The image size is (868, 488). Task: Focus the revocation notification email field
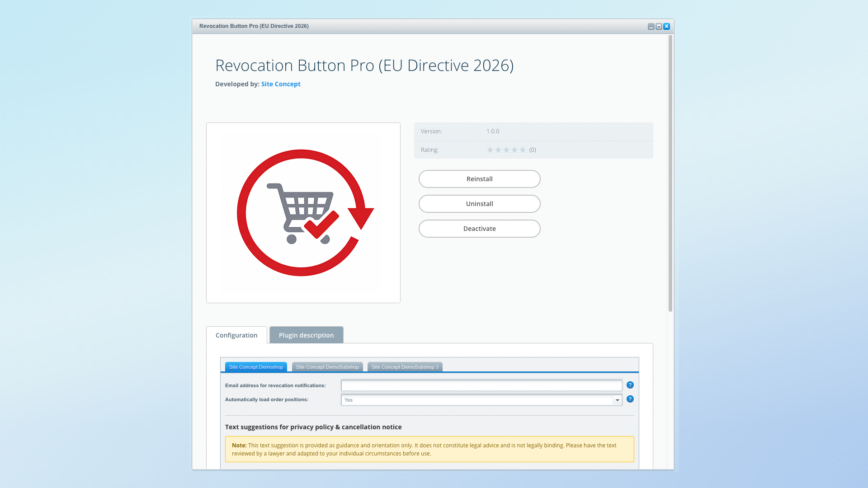point(481,385)
